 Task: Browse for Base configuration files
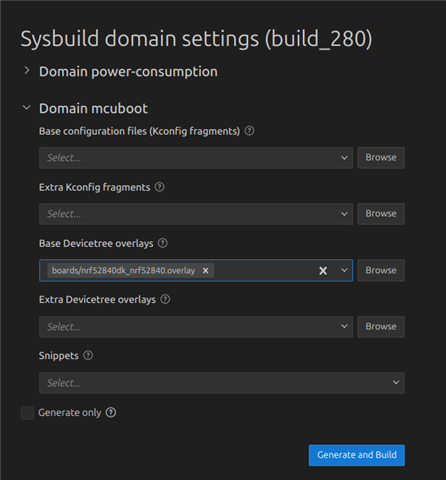pos(381,158)
